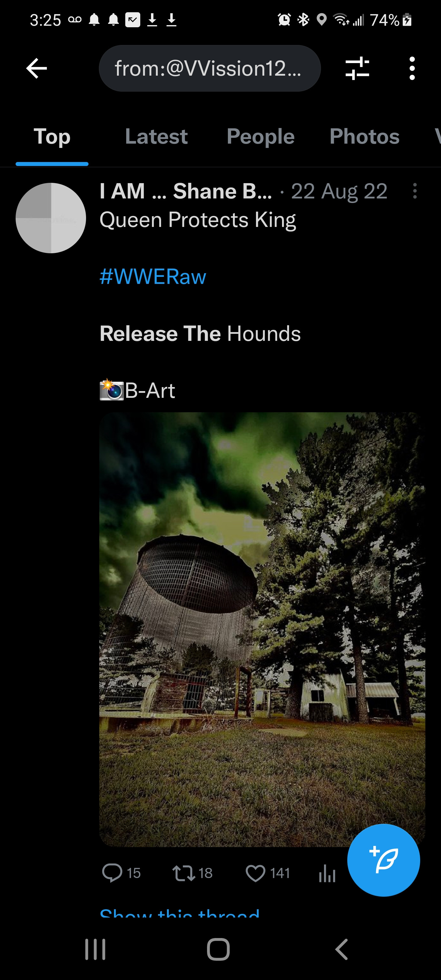
Task: Open tweet options three-dot menu
Action: [x=415, y=191]
